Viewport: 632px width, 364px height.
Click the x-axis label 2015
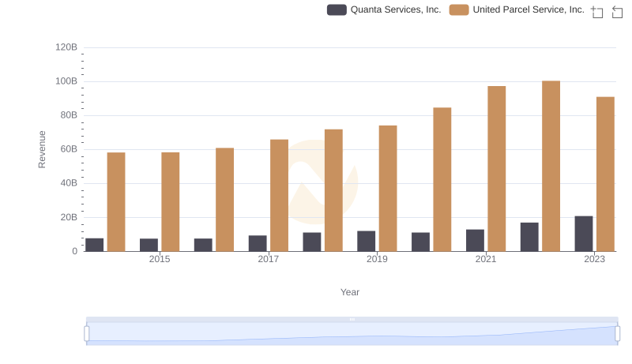click(x=160, y=259)
